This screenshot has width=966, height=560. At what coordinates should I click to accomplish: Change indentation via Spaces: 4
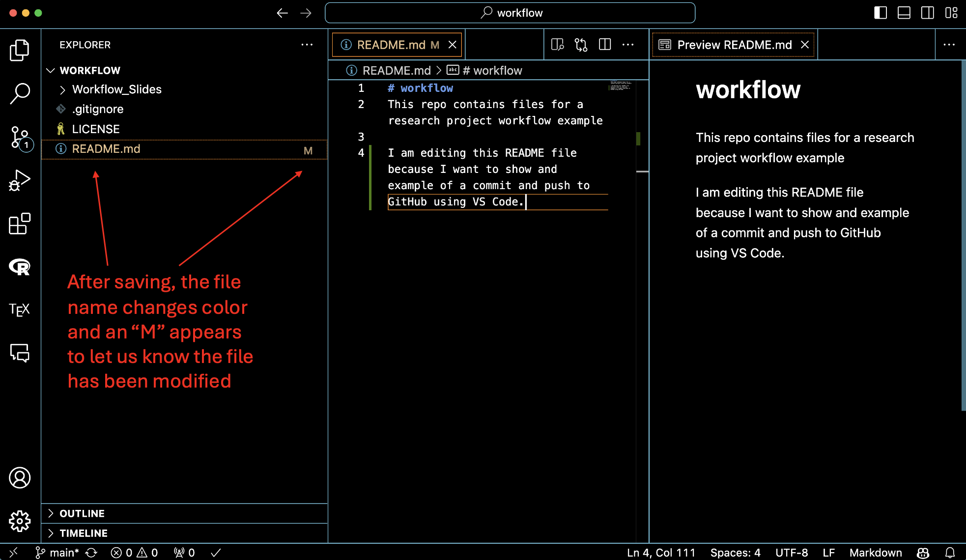[735, 553]
